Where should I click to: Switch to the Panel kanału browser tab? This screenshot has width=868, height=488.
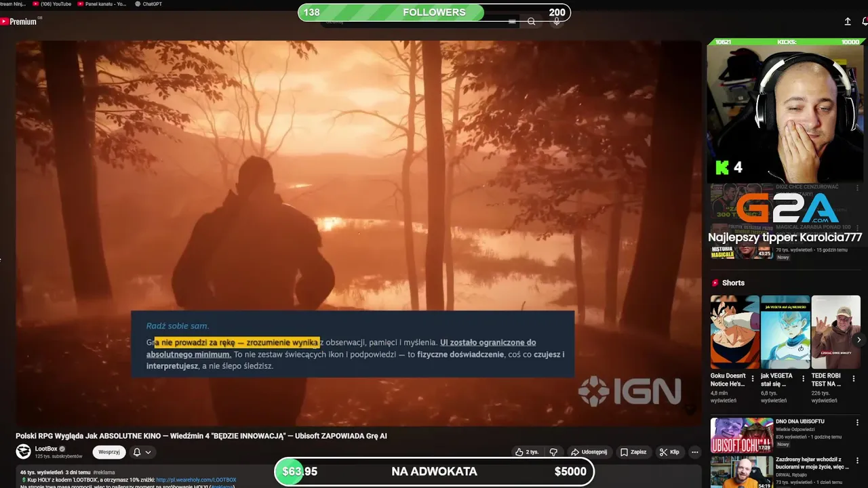pyautogui.click(x=102, y=4)
